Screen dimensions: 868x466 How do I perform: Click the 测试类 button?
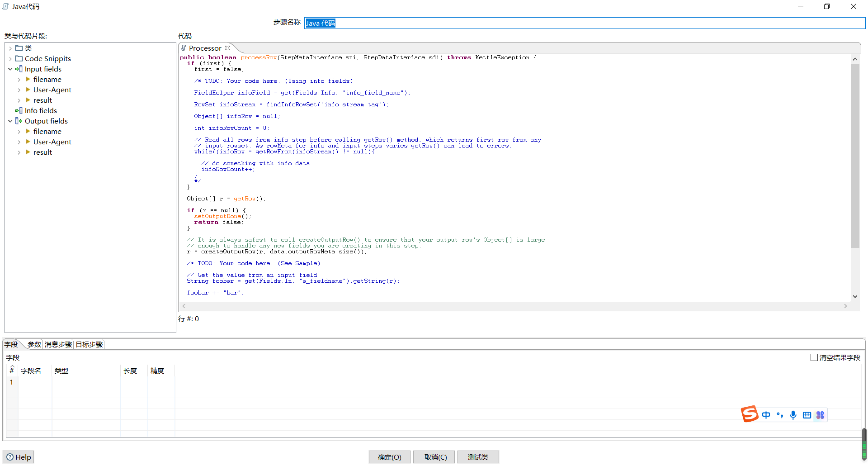pos(478,457)
